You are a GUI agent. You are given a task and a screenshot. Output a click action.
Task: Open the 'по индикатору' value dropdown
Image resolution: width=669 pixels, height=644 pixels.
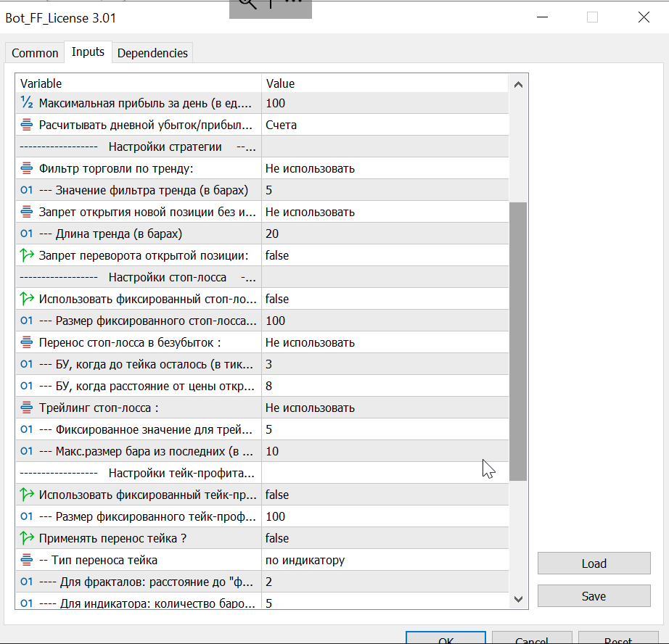click(385, 560)
